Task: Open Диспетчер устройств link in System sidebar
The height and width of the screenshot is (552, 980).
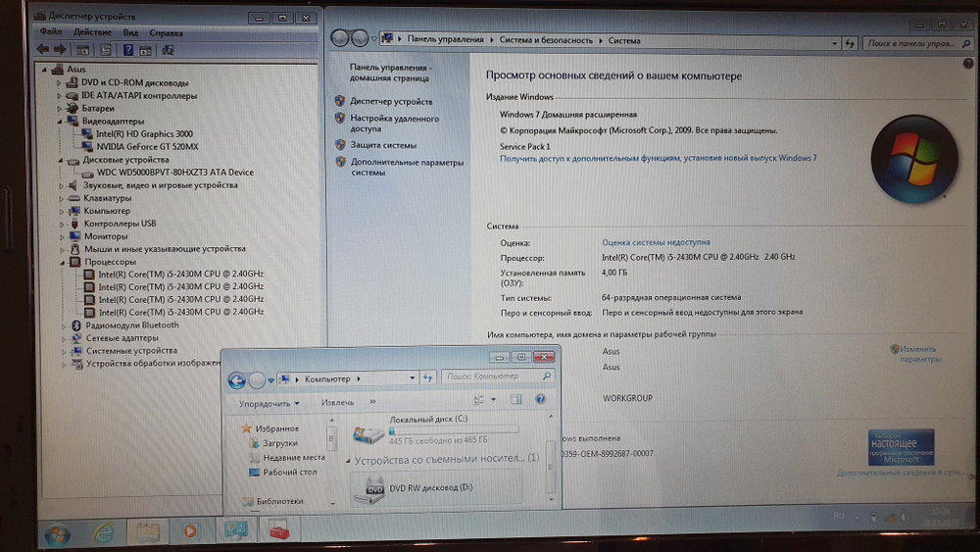Action: coord(391,101)
